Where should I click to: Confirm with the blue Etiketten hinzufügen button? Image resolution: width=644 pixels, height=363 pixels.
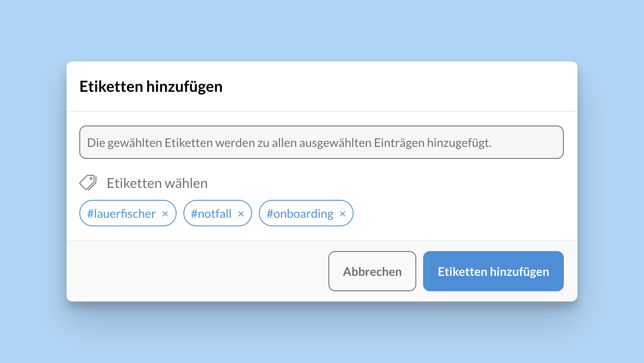coord(493,271)
